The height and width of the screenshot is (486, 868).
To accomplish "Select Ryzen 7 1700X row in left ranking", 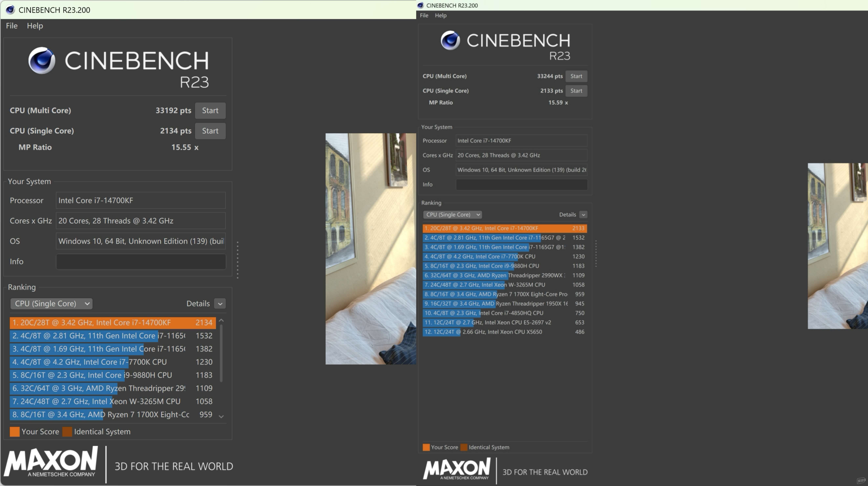I will tap(113, 415).
